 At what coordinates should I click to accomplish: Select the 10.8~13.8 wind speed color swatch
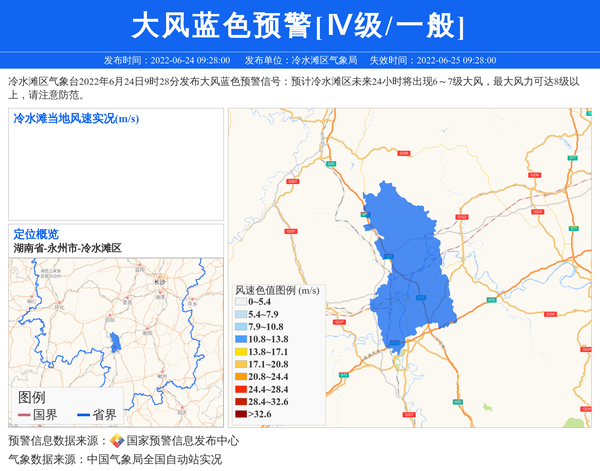tap(240, 339)
